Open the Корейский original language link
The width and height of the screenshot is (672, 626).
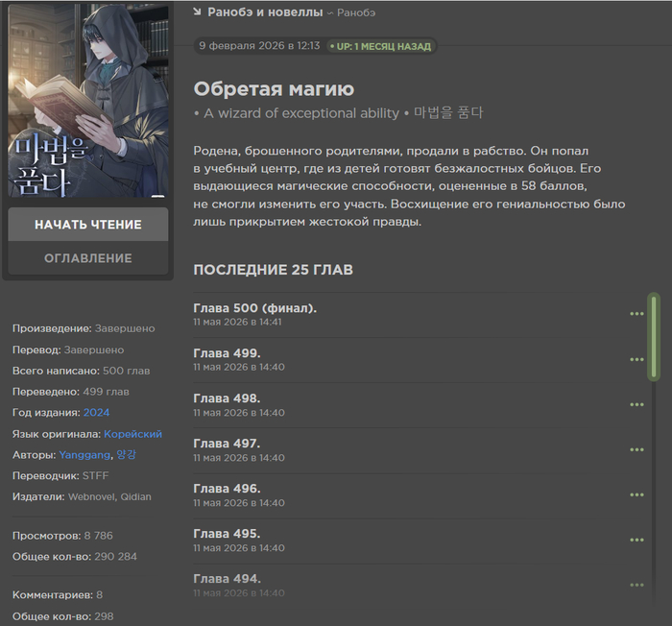(132, 434)
